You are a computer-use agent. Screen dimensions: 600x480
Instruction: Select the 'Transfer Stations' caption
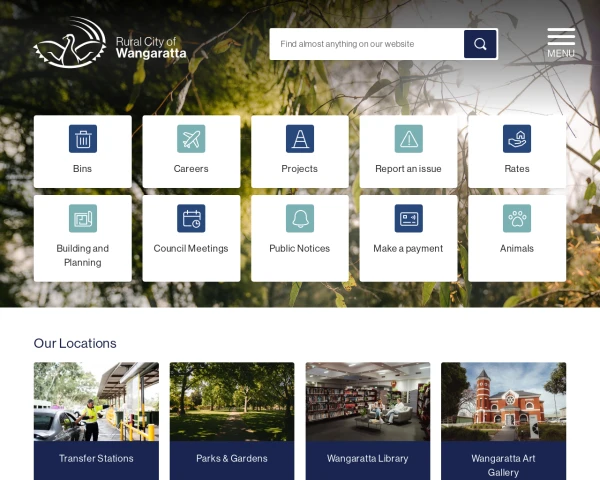[x=96, y=458]
